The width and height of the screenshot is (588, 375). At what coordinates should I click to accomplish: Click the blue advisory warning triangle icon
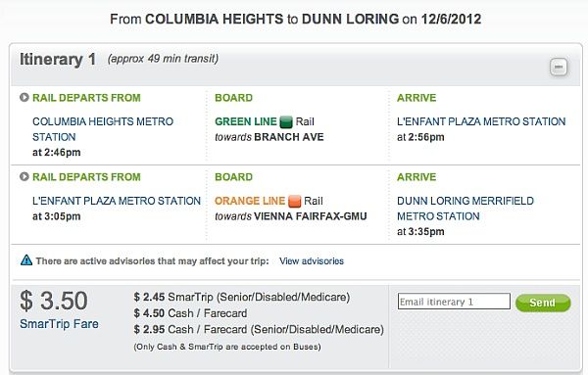tap(26, 260)
